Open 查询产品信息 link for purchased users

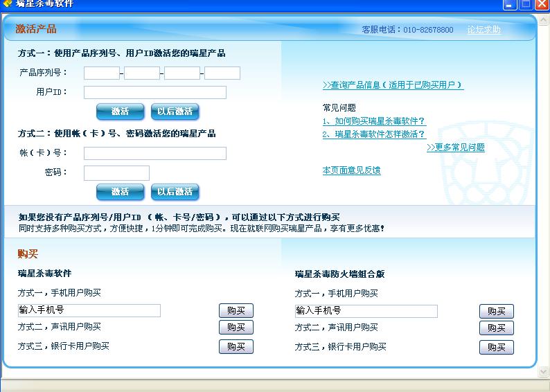pos(393,85)
